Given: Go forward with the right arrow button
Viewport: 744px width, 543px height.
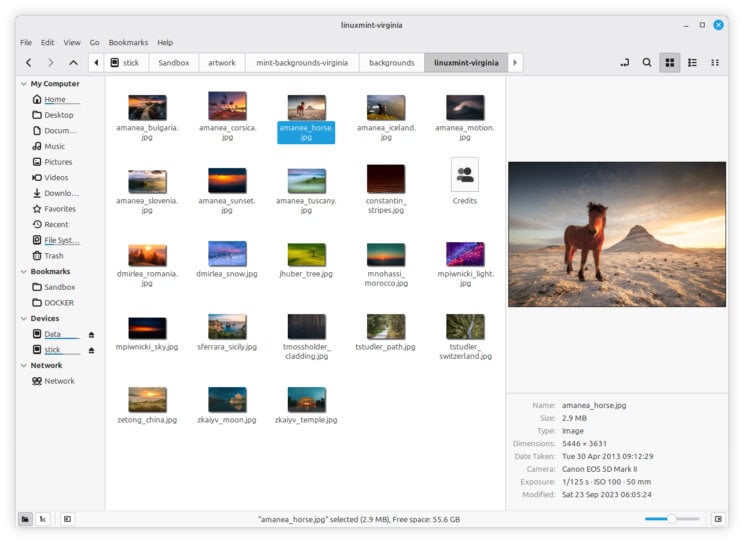Looking at the screenshot, I should pos(51,63).
